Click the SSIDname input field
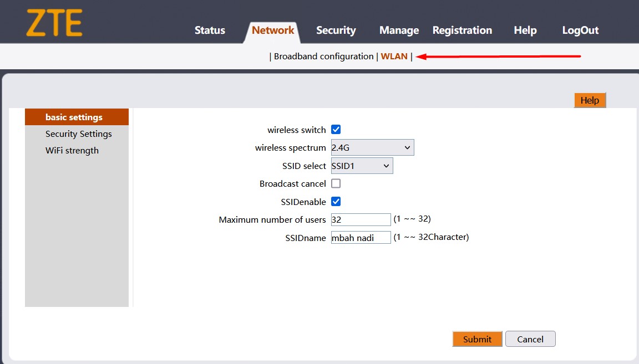The height and width of the screenshot is (364, 639). [x=361, y=238]
